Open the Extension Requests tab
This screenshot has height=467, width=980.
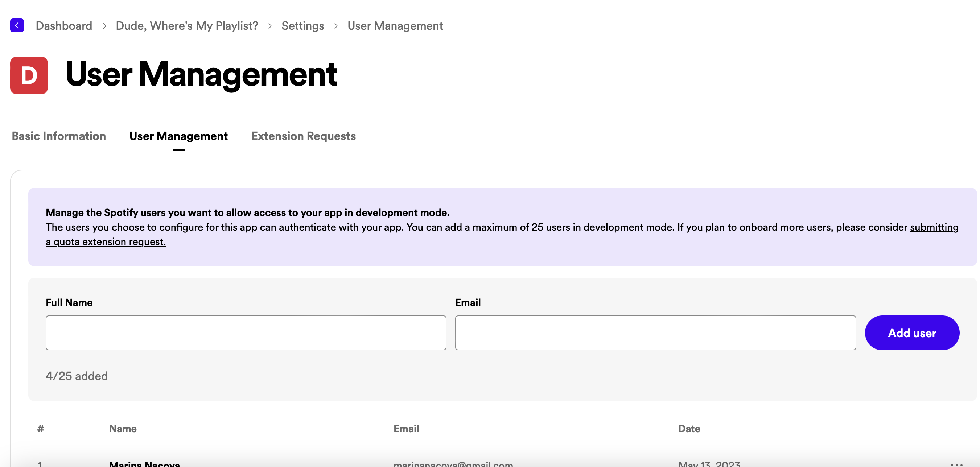[303, 136]
